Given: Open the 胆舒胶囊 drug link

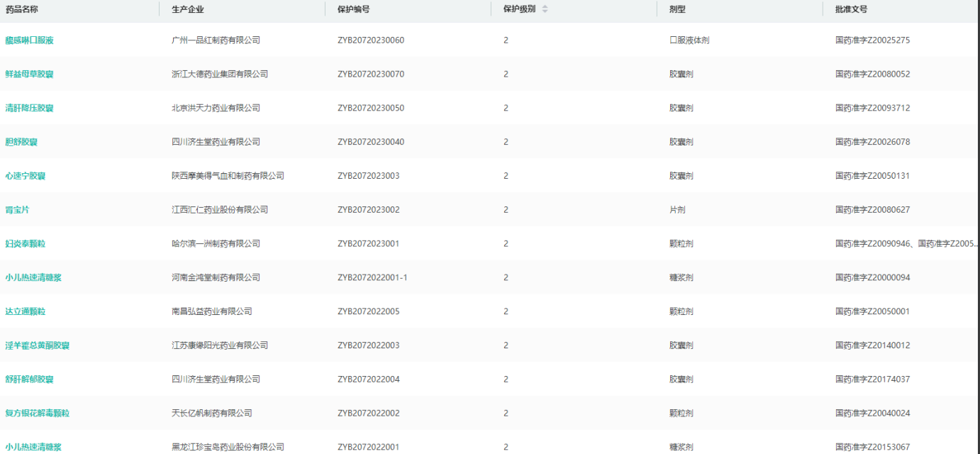Looking at the screenshot, I should [x=21, y=142].
